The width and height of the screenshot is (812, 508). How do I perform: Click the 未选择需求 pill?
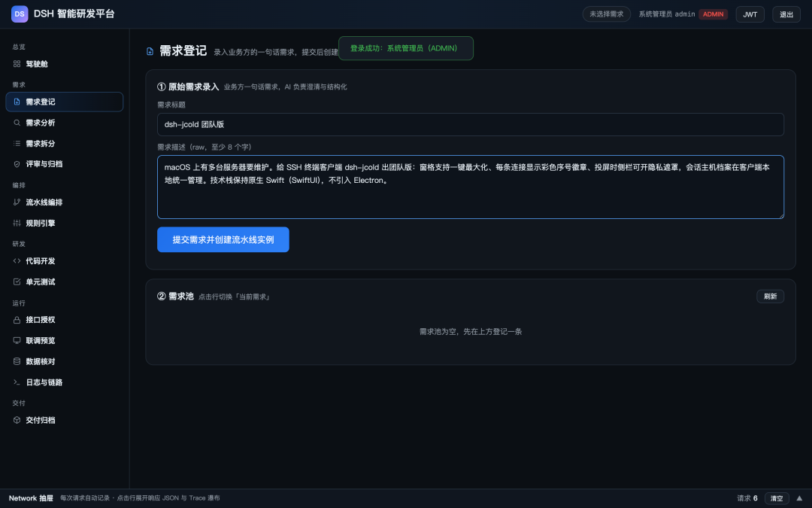[607, 14]
